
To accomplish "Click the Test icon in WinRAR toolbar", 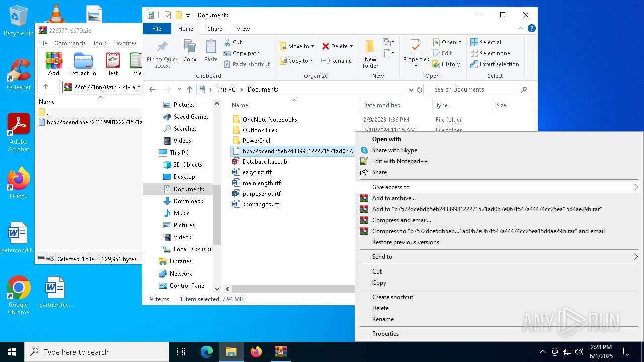I will pyautogui.click(x=113, y=60).
